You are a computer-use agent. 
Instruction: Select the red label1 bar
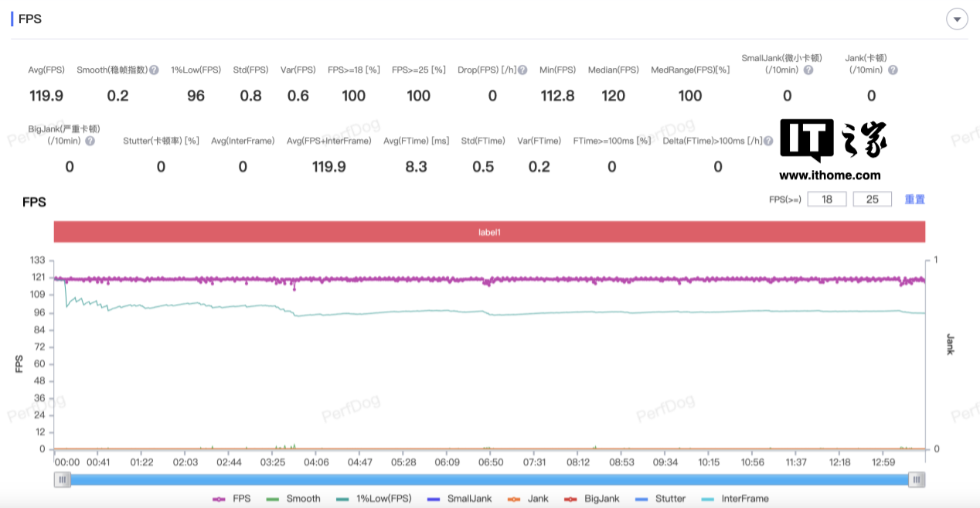(x=489, y=231)
